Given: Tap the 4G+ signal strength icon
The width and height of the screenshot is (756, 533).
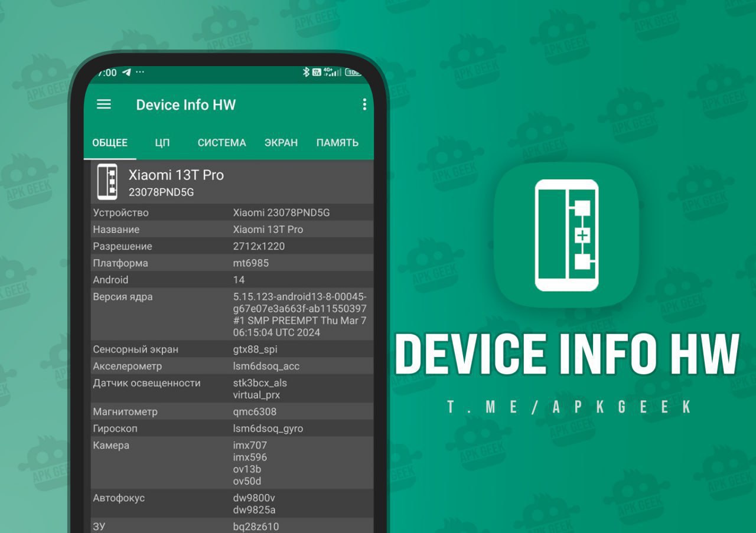Looking at the screenshot, I should coord(333,72).
